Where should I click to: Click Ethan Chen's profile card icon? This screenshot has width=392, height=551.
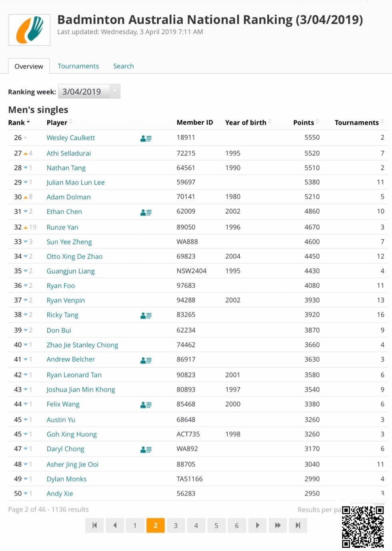(x=146, y=212)
